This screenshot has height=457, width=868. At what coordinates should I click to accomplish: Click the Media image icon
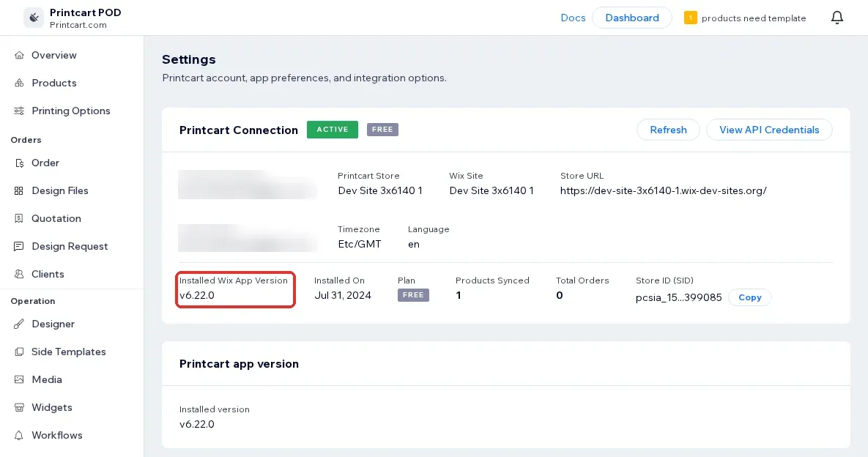click(x=19, y=379)
